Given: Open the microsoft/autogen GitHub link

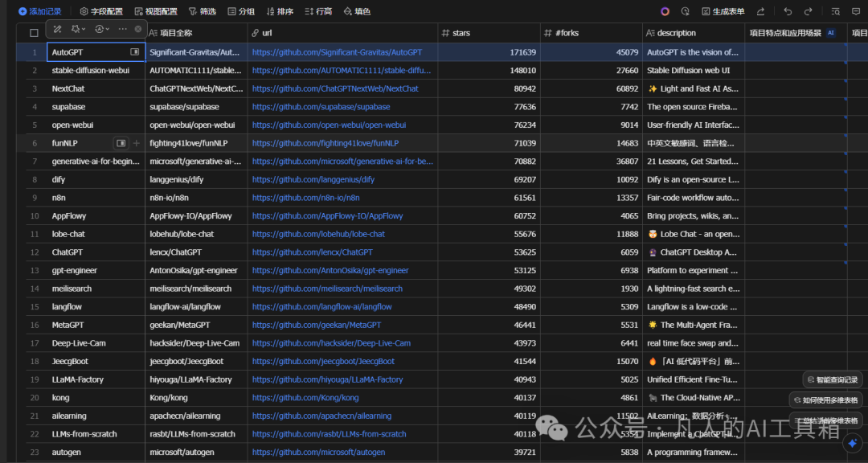Looking at the screenshot, I should [319, 452].
